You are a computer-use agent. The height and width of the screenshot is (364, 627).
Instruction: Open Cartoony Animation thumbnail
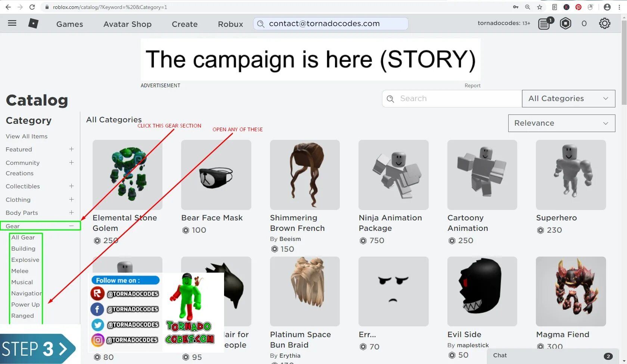[482, 175]
